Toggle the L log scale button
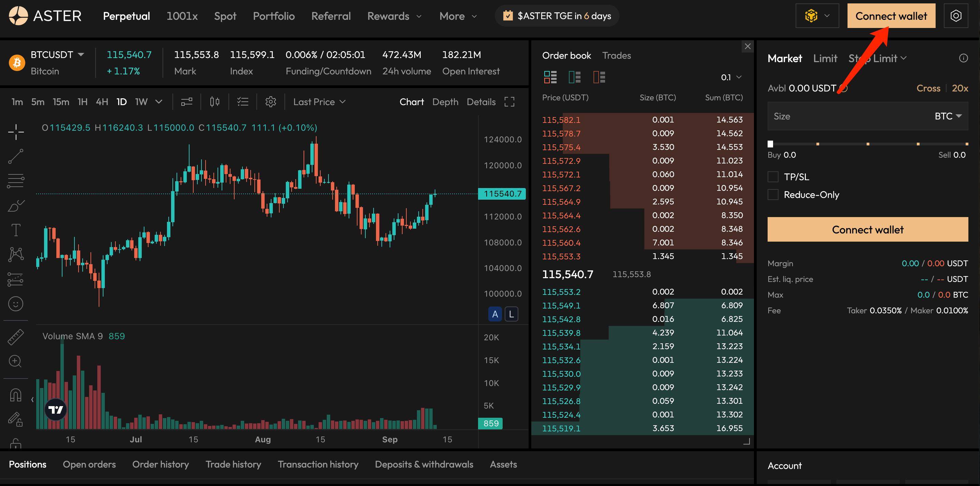The width and height of the screenshot is (980, 486). (511, 314)
